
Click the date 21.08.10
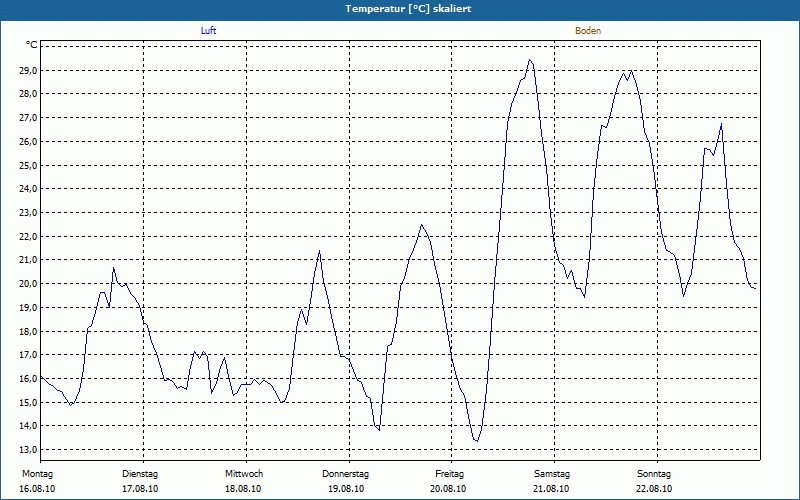(x=551, y=489)
